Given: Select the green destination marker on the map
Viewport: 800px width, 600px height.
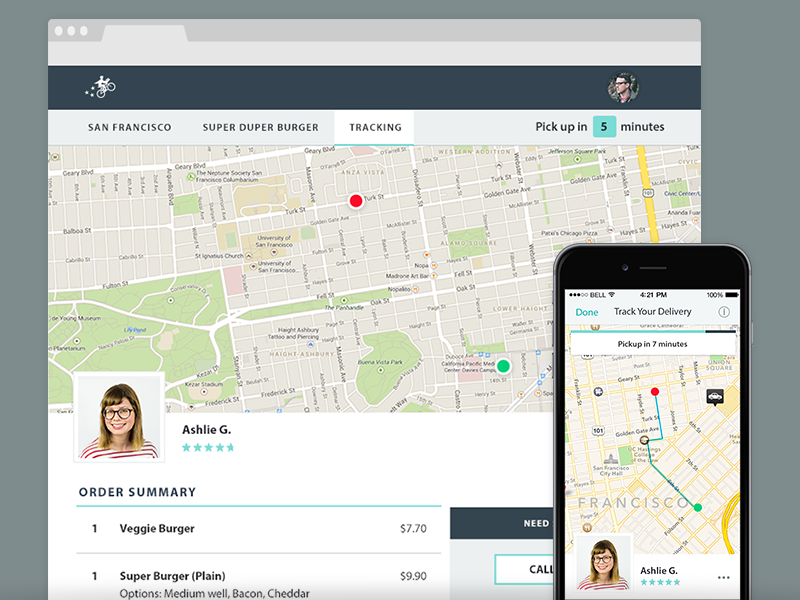Looking at the screenshot, I should (x=503, y=366).
